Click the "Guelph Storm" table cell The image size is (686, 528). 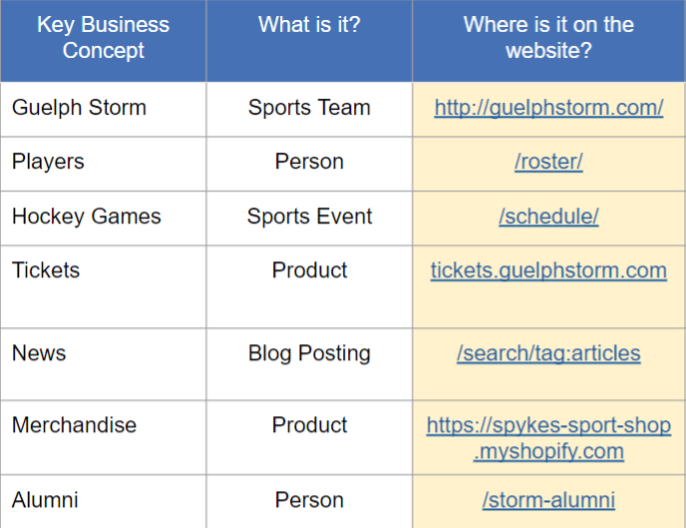tap(79, 108)
